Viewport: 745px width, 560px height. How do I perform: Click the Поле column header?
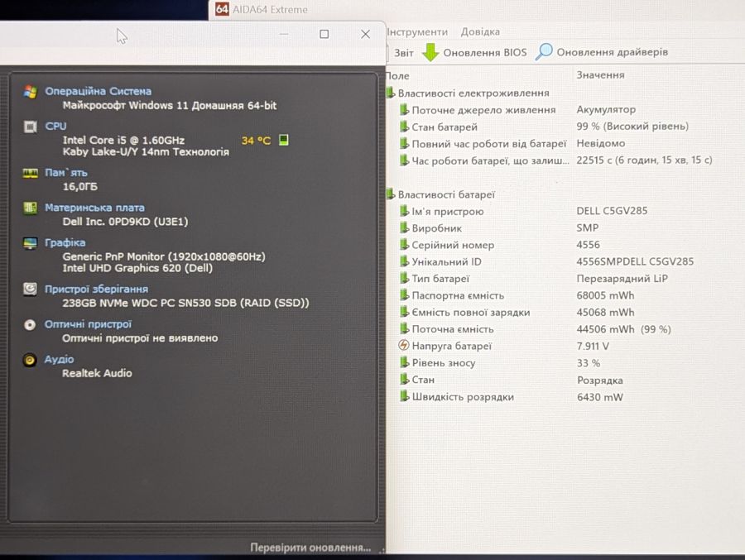[397, 75]
